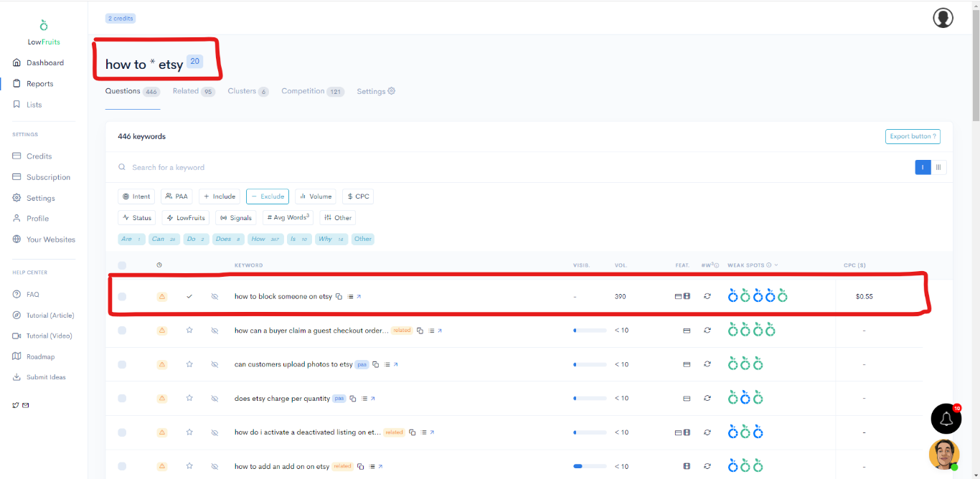Click featured snippet icon in 'how do i activate' row
Image resolution: width=980 pixels, height=479 pixels.
click(679, 432)
